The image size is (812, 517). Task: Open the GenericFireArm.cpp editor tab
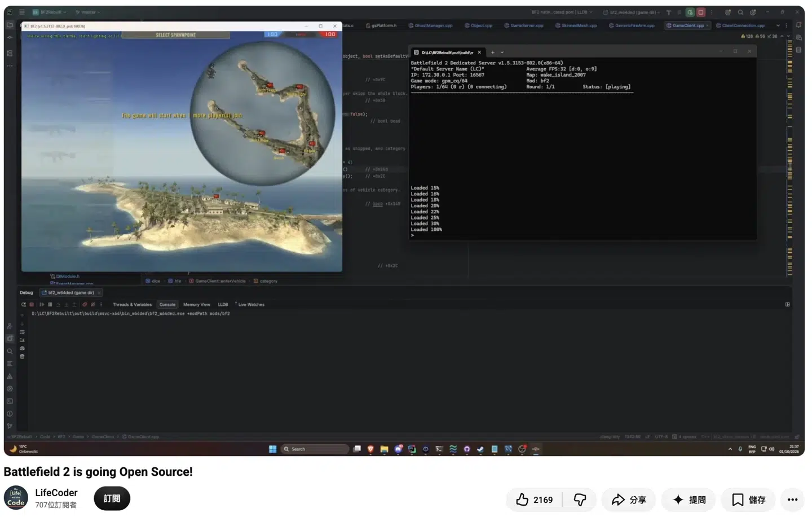tap(631, 25)
